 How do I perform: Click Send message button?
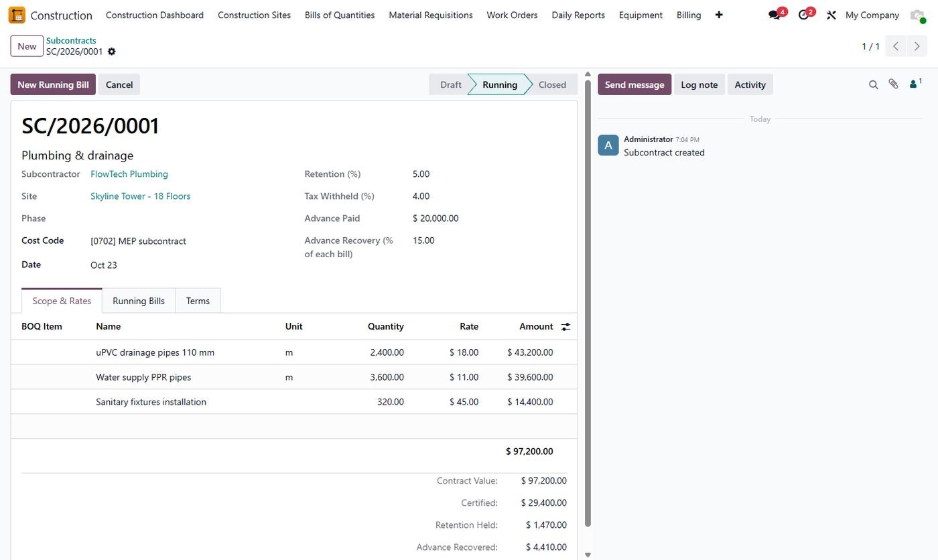[x=634, y=84]
